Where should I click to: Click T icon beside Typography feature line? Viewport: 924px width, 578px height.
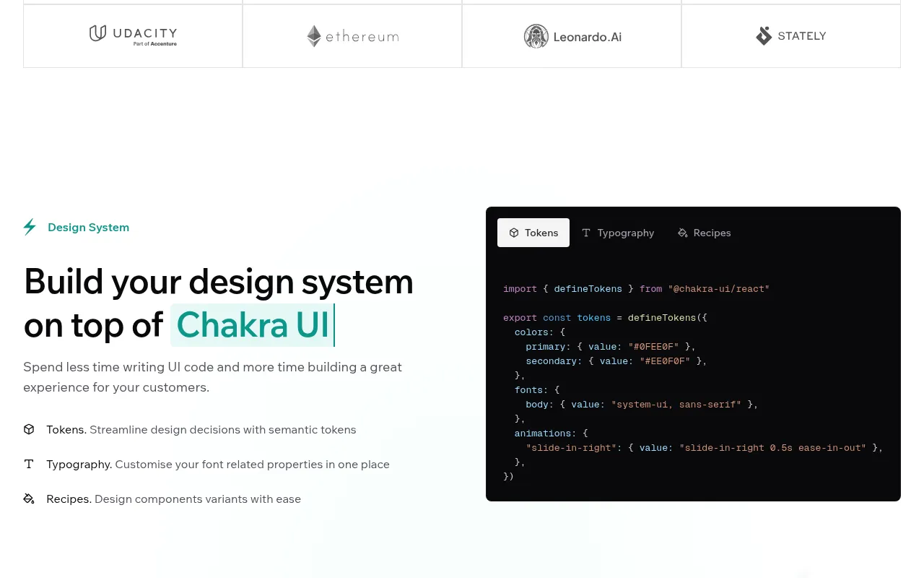pos(29,464)
